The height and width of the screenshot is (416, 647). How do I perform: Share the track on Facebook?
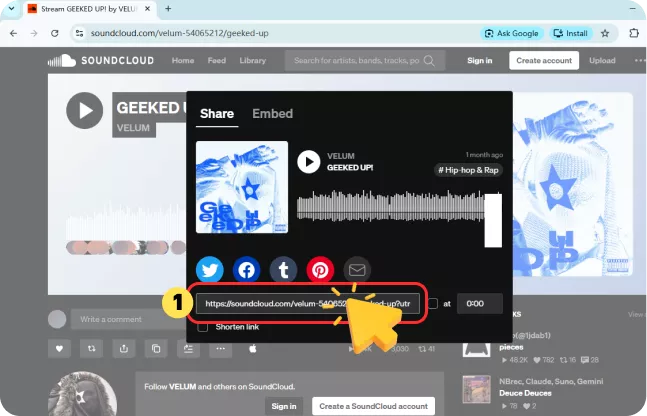[x=247, y=270]
